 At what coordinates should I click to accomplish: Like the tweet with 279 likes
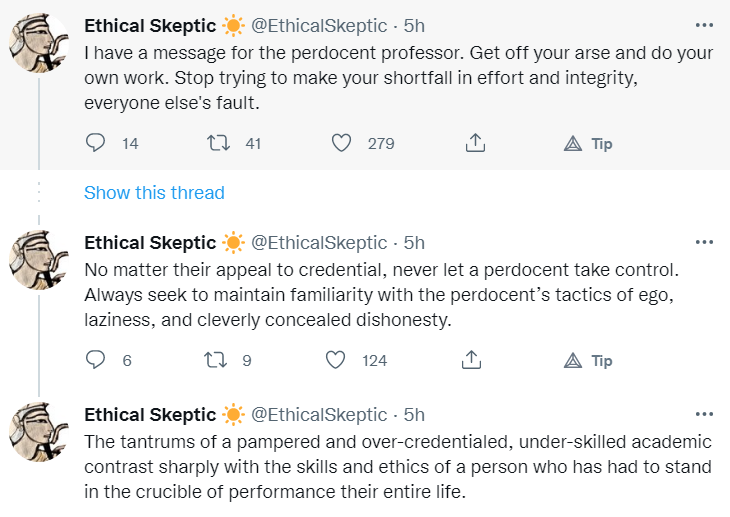pyautogui.click(x=341, y=144)
